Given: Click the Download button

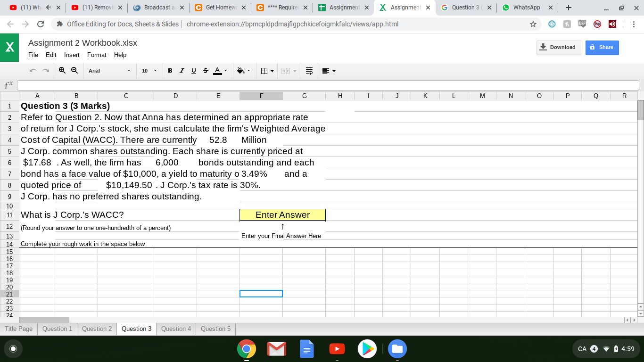Looking at the screenshot, I should [559, 47].
